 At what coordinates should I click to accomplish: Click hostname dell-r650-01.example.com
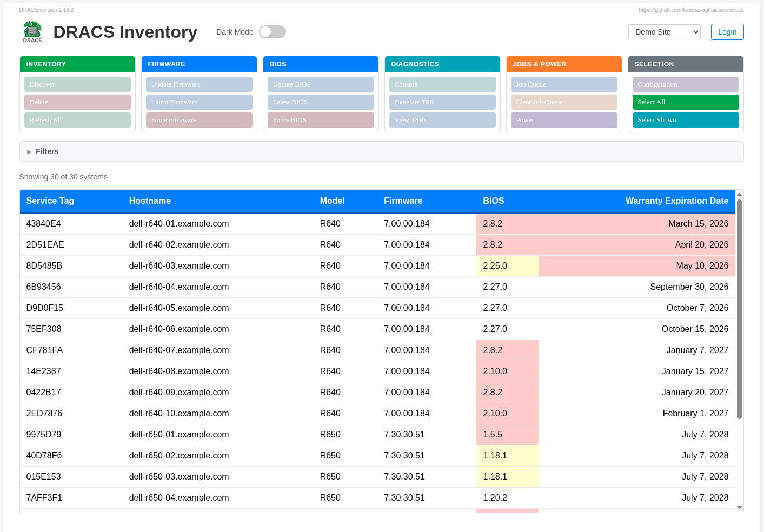pyautogui.click(x=179, y=435)
